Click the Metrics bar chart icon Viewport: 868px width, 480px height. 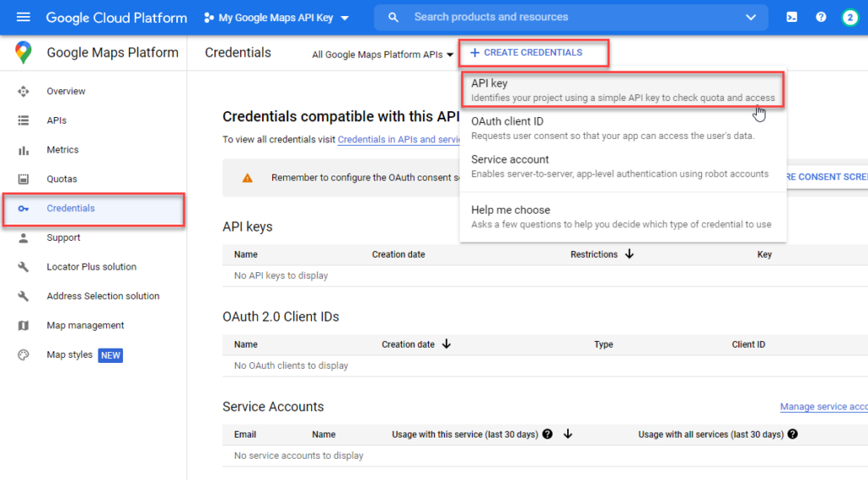tap(24, 150)
